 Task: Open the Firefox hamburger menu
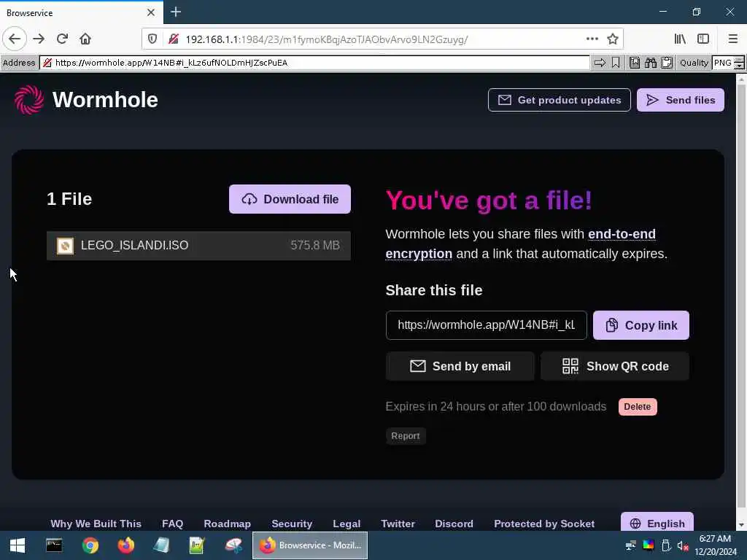tap(732, 39)
